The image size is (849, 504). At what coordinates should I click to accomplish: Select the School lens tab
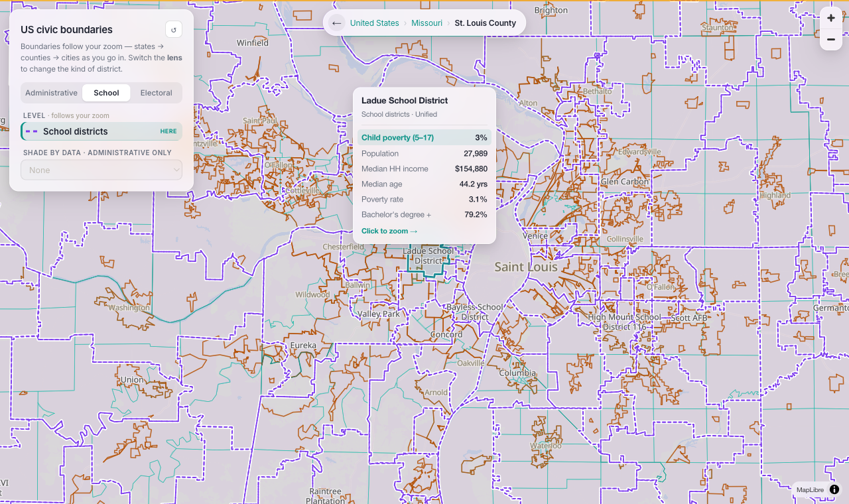tap(106, 93)
